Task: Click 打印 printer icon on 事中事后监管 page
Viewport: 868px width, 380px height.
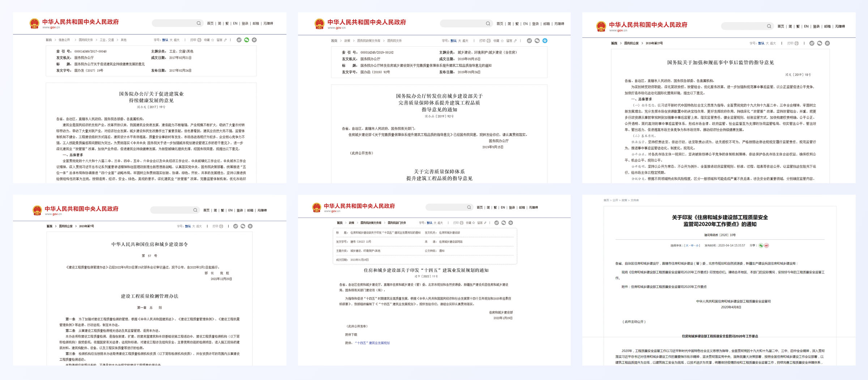Action: point(797,43)
